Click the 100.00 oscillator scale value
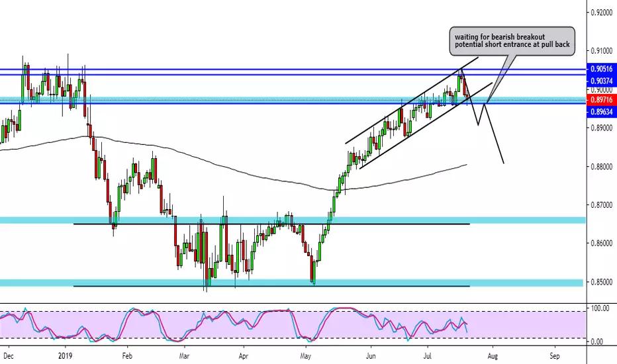 600,308
